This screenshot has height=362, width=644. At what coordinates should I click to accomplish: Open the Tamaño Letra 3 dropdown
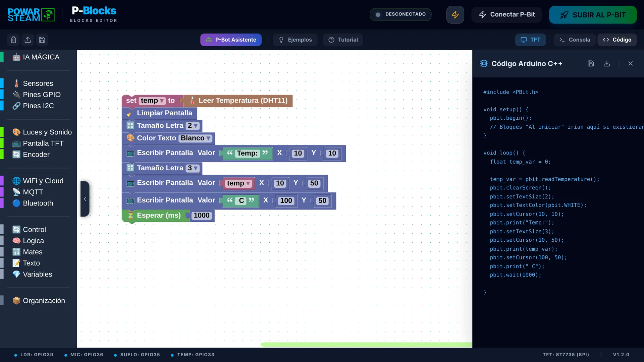pyautogui.click(x=193, y=168)
